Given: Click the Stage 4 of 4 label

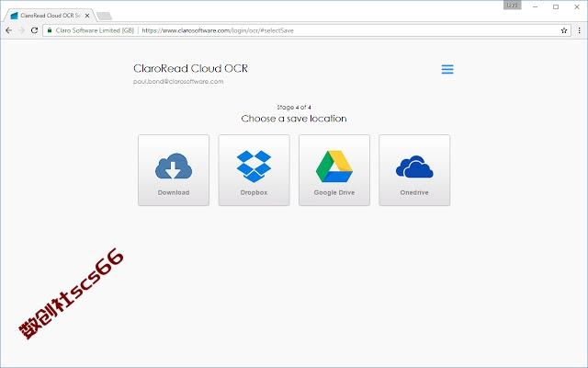Looking at the screenshot, I should (x=294, y=108).
